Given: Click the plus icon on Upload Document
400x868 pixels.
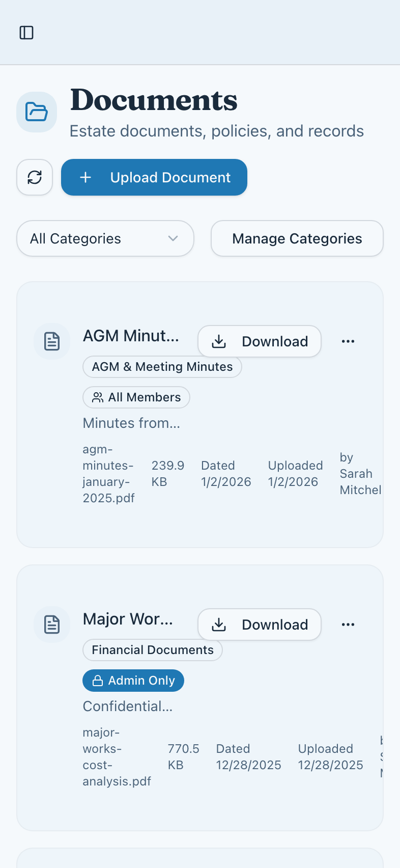Looking at the screenshot, I should (85, 177).
